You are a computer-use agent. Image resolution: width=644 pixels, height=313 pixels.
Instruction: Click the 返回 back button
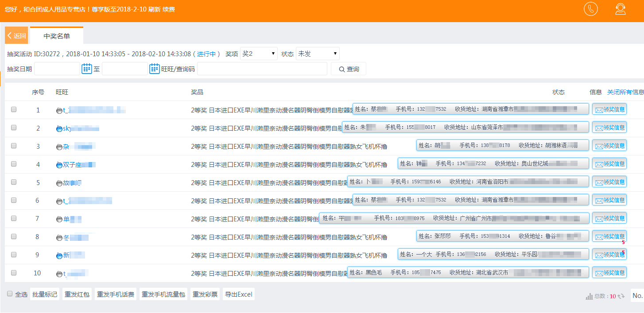point(16,36)
